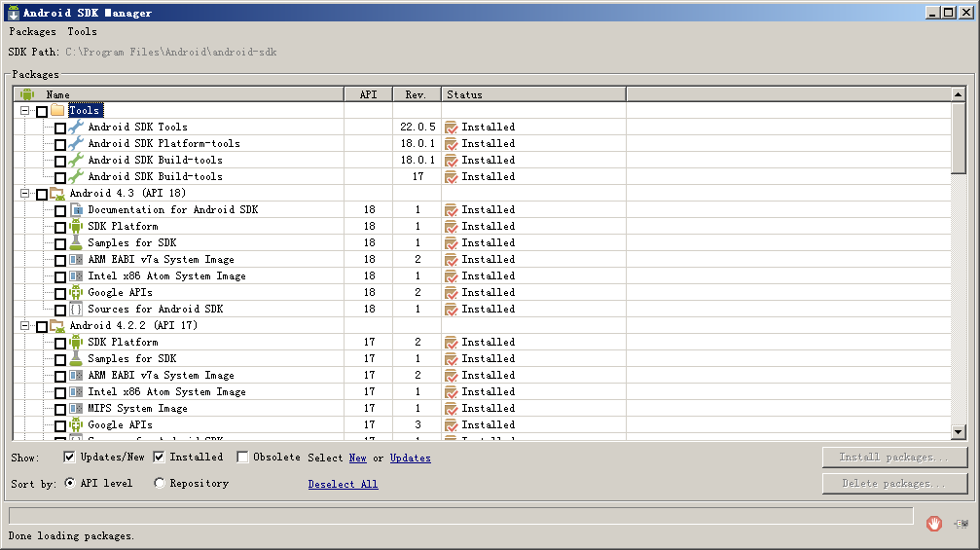The height and width of the screenshot is (550, 980).
Task: Click the Status column header
Action: 533,94
